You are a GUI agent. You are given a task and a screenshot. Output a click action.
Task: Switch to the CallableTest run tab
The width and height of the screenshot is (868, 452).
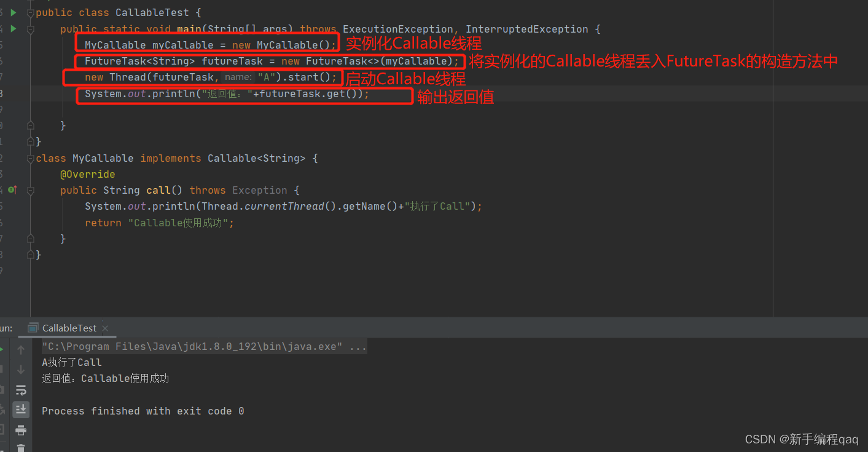tap(69, 328)
